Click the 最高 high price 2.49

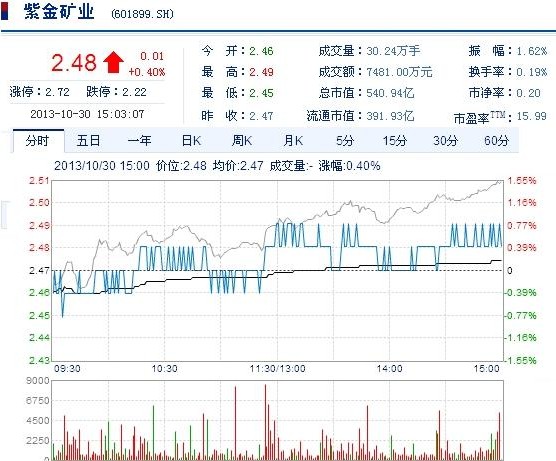coord(261,72)
